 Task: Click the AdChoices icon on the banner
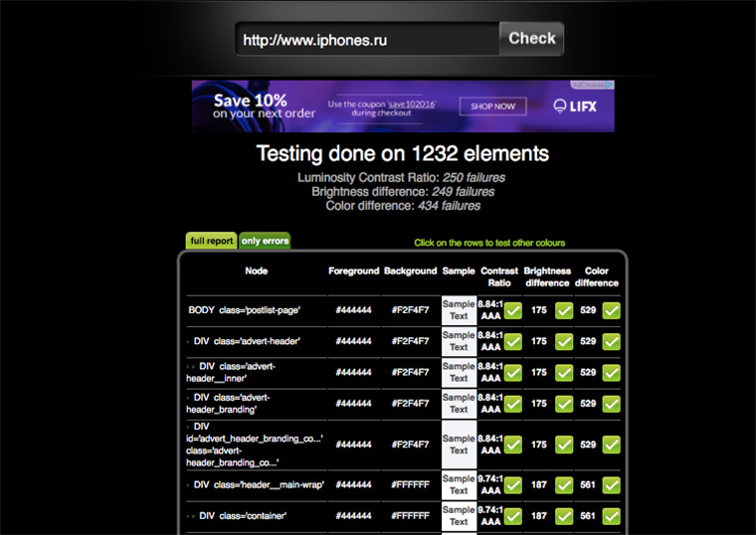[x=593, y=85]
